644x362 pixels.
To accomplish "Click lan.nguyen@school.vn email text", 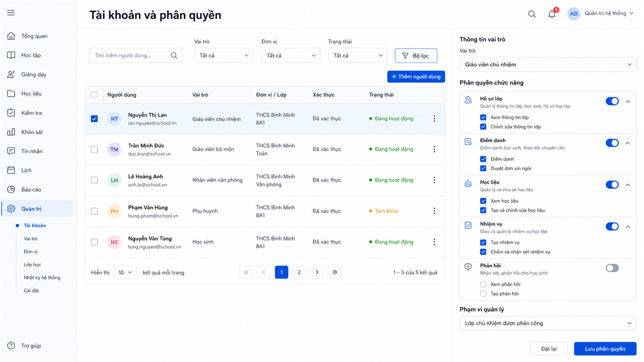I will (x=152, y=123).
